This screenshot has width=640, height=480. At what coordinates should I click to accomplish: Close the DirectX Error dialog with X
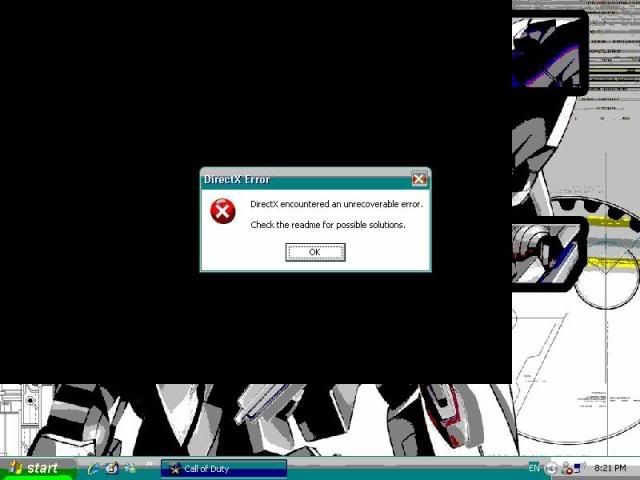419,179
